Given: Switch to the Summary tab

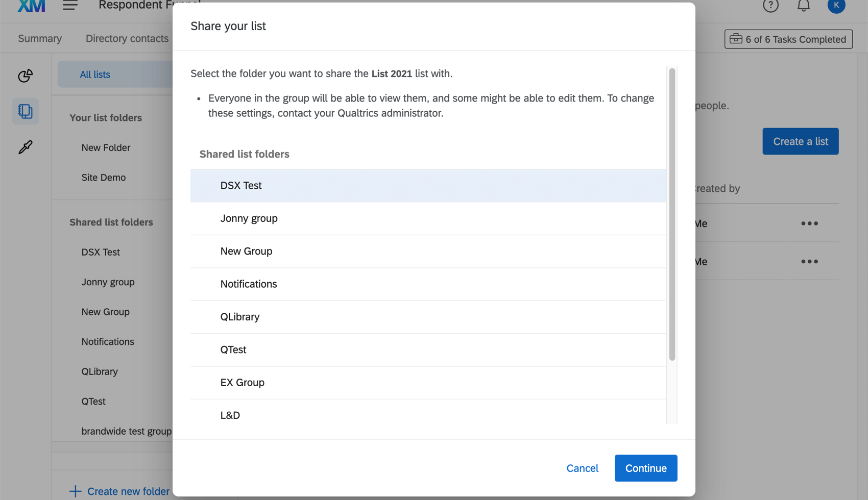Looking at the screenshot, I should [x=40, y=38].
